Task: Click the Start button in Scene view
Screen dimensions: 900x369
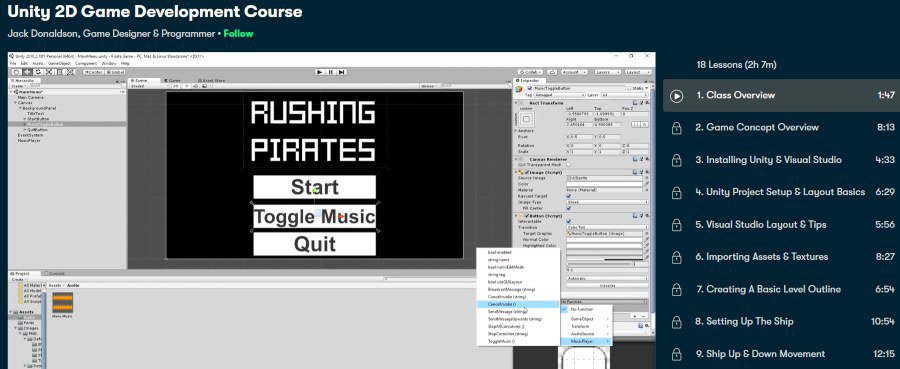Action: pos(315,187)
